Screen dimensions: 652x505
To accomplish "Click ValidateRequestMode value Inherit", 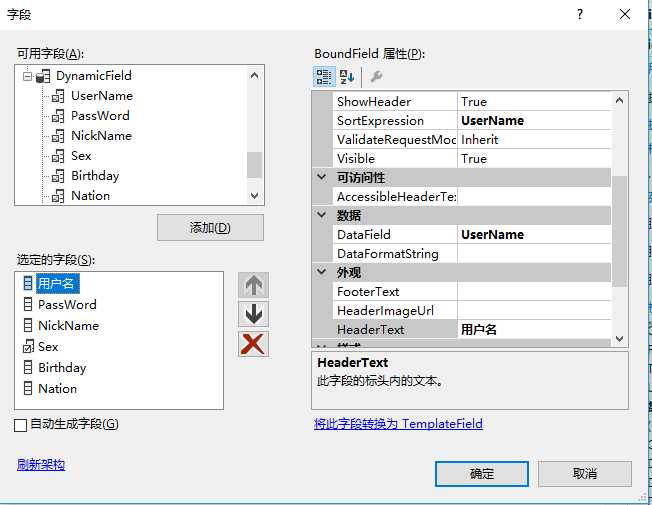I will pyautogui.click(x=534, y=140).
